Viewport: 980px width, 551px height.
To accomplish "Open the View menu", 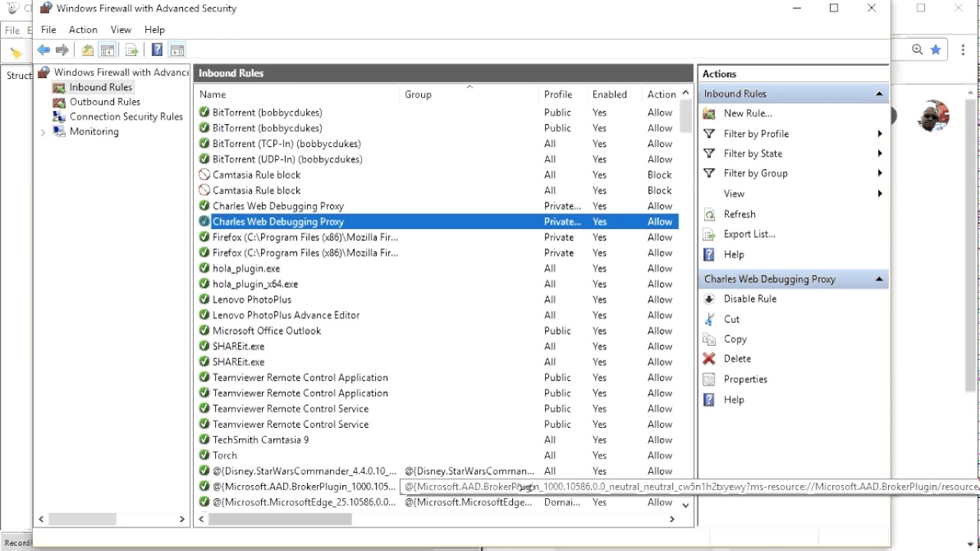I will (x=121, y=29).
